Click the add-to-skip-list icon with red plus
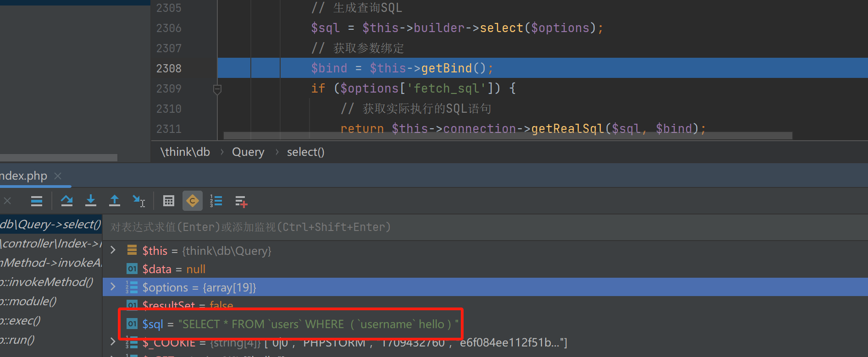The height and width of the screenshot is (357, 868). point(241,201)
